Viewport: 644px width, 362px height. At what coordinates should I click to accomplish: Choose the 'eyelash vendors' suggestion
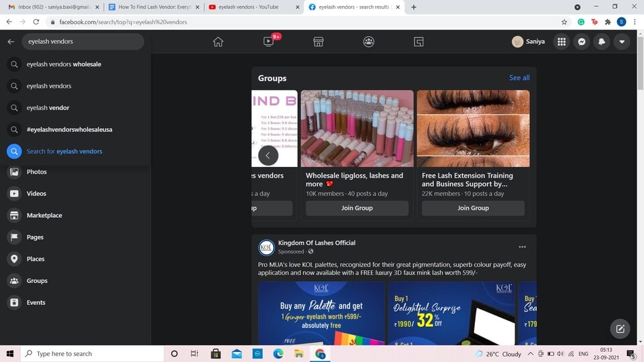76,86
